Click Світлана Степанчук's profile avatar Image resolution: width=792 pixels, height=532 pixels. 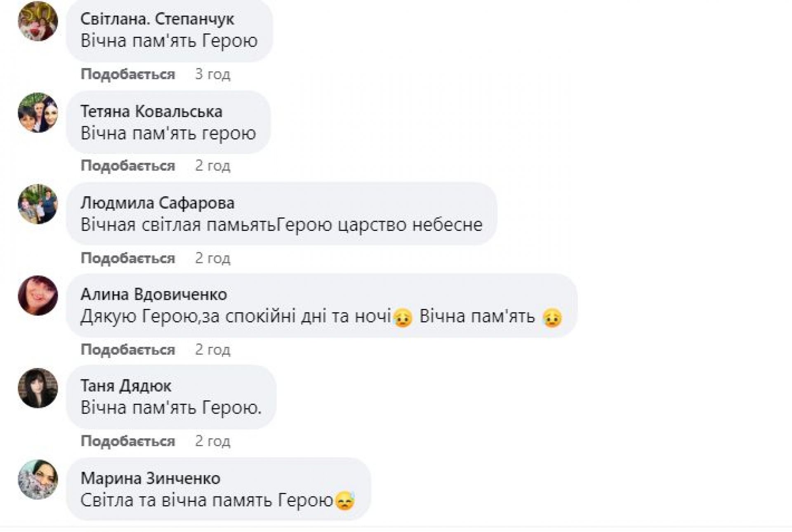point(38,21)
